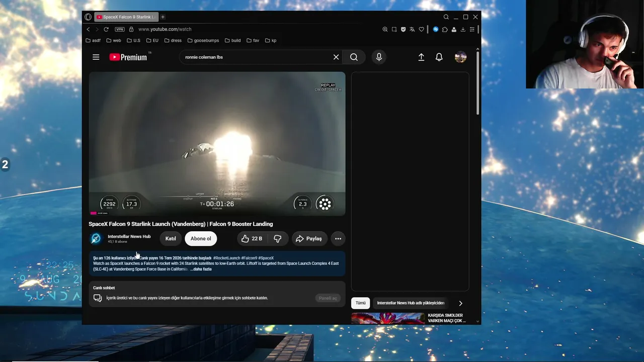Image resolution: width=644 pixels, height=362 pixels.
Task: Open the EU bookmarks folder
Action: [152, 40]
